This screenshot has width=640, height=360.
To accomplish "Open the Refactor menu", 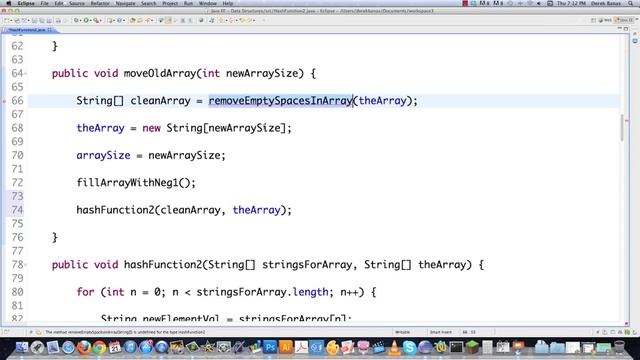I will 100,3.
